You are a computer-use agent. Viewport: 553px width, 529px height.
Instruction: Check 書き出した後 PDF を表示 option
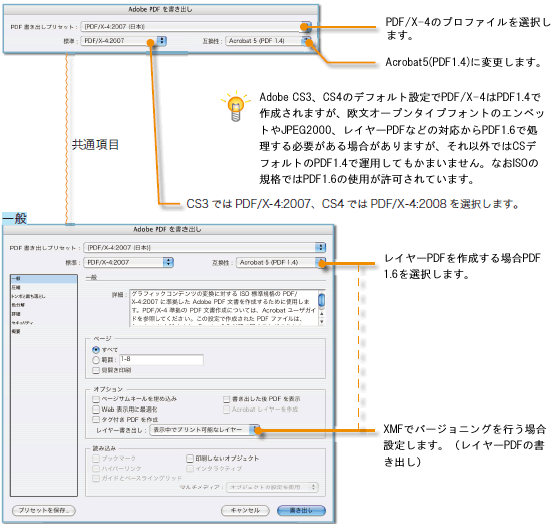pos(227,399)
